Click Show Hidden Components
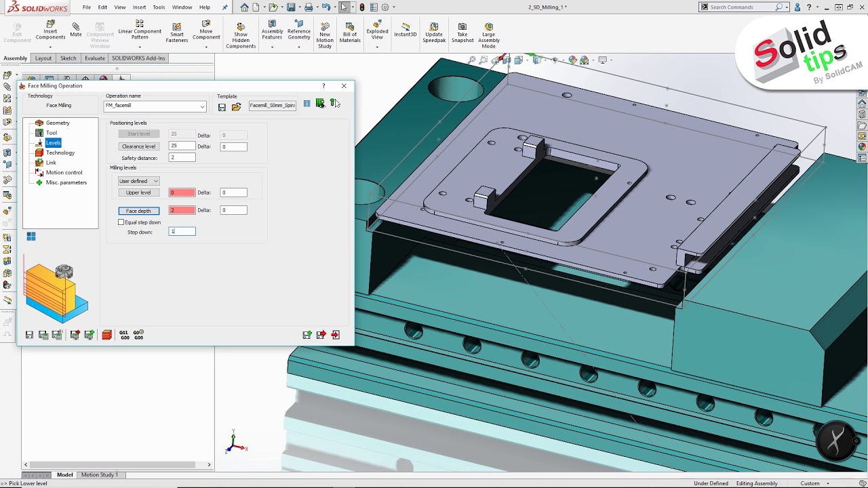Screen dimensions: 868x488 pos(241,35)
